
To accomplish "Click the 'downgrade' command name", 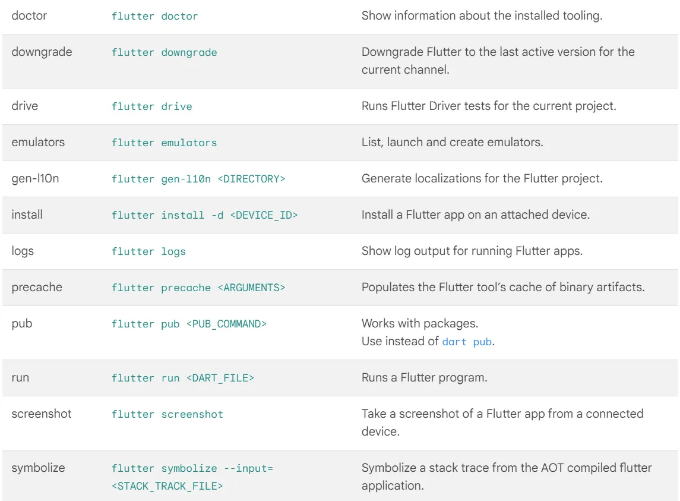I will [42, 52].
